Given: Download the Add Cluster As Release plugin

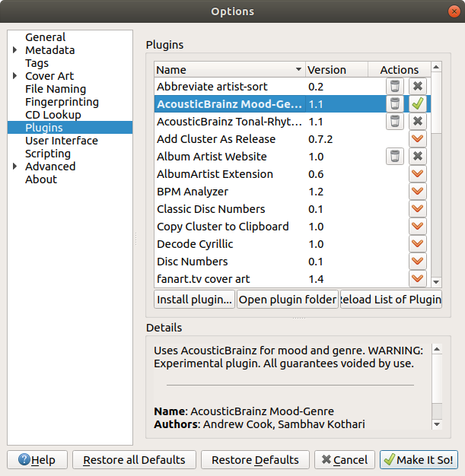Looking at the screenshot, I should (417, 139).
